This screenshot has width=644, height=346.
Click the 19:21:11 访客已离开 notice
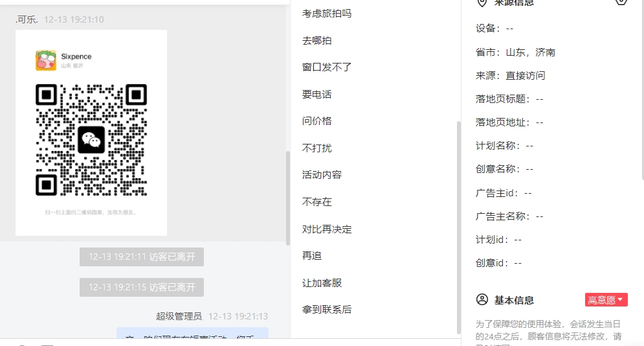coord(142,257)
